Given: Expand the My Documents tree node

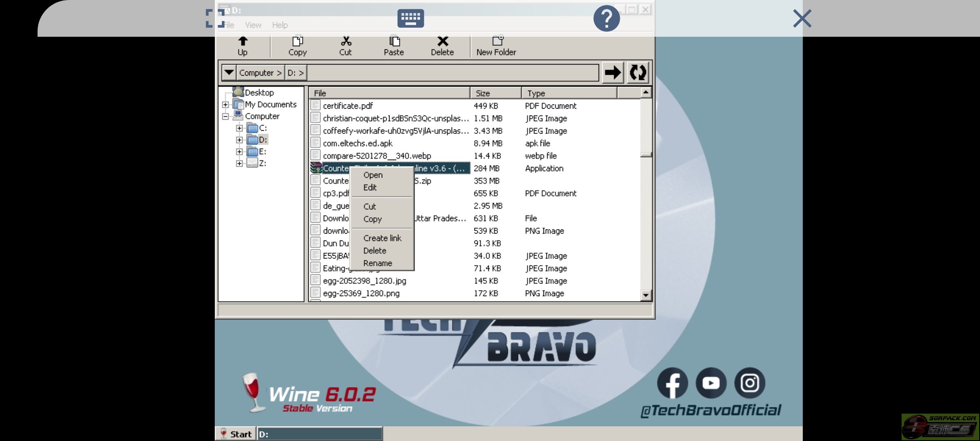Looking at the screenshot, I should (225, 105).
